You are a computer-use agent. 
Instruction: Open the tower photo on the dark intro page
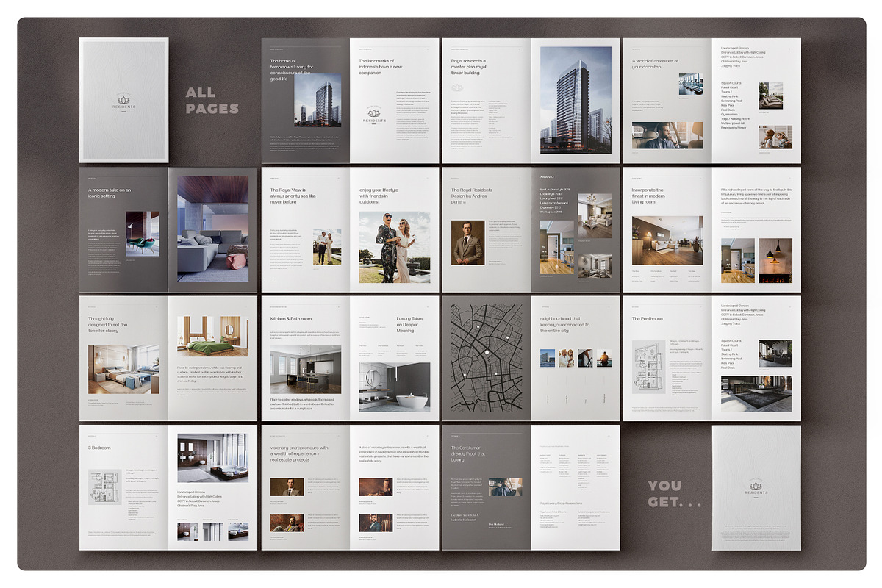(x=318, y=99)
